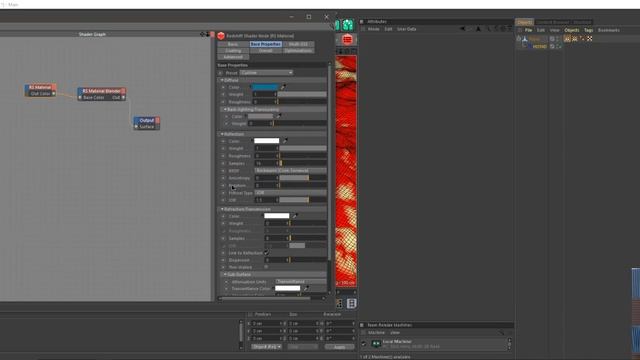The image size is (640, 360).
Task: Collapse the Reflection section
Action: tap(222, 134)
